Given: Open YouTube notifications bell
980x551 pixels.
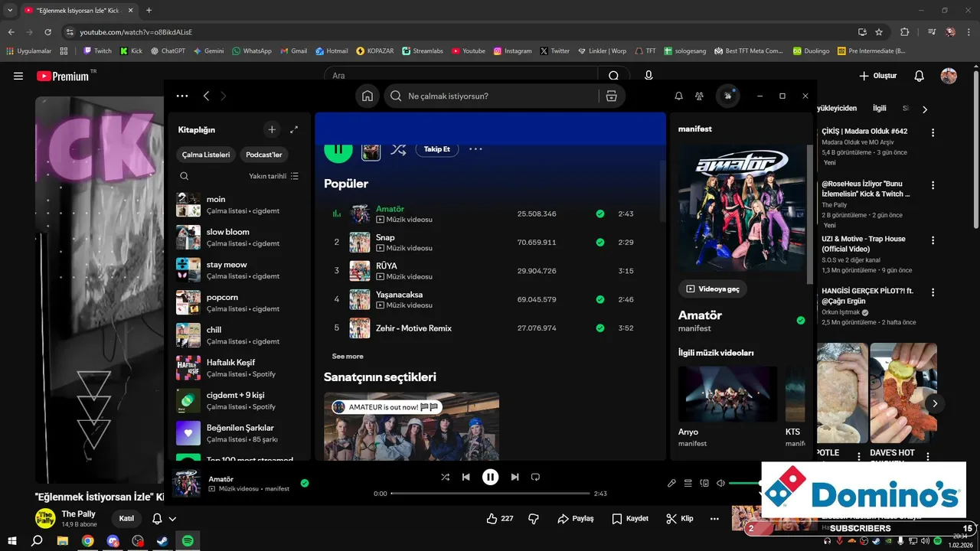Looking at the screenshot, I should click(920, 76).
